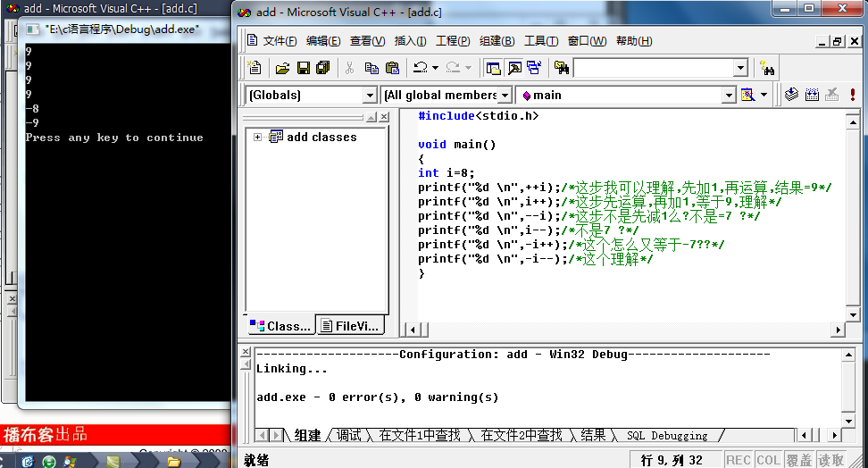Image resolution: width=868 pixels, height=468 pixels.
Task: Click document icon left of 文件 menu
Action: 252,40
